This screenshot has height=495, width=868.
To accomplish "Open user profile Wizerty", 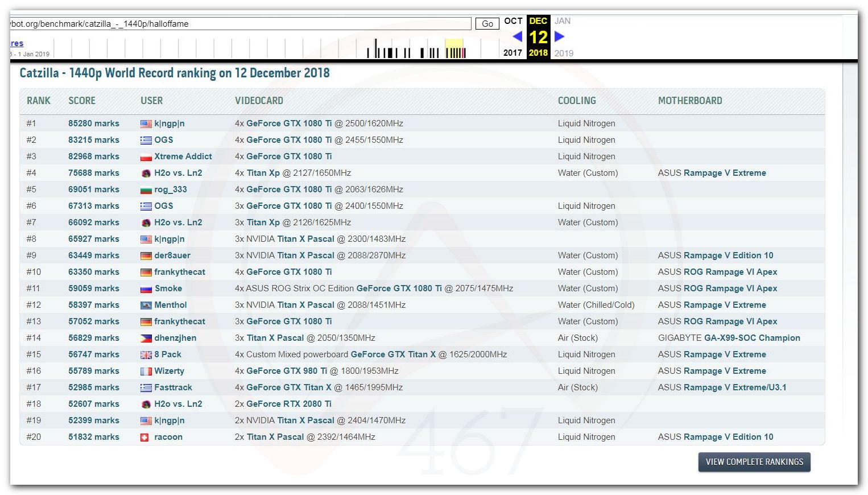I will tap(170, 371).
